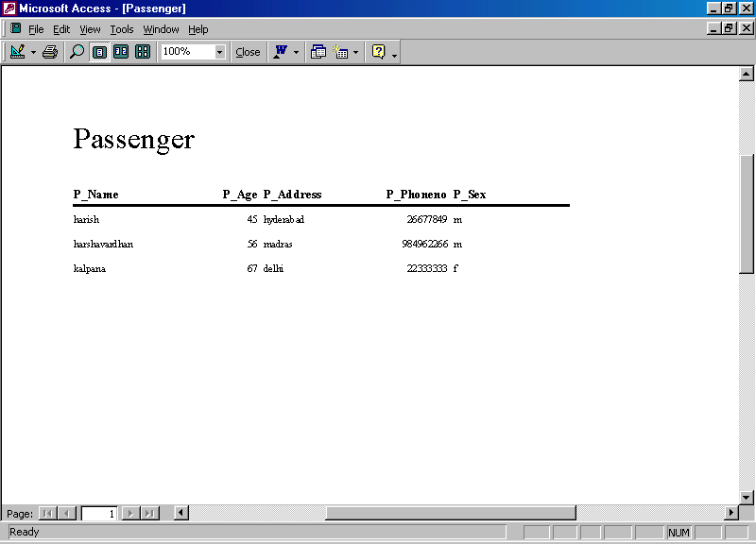Click the Print icon
This screenshot has height=544, width=756.
pos(50,52)
